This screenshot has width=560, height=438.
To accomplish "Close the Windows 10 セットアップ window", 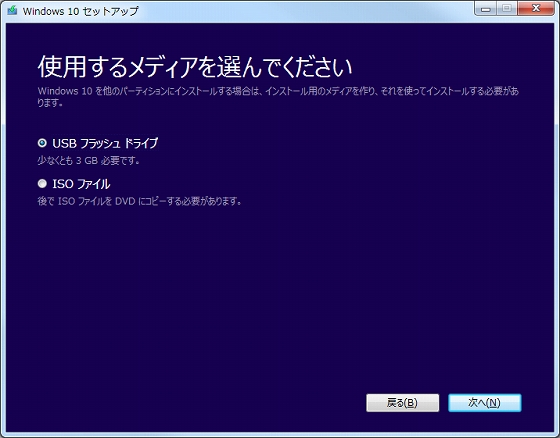I will 536,9.
